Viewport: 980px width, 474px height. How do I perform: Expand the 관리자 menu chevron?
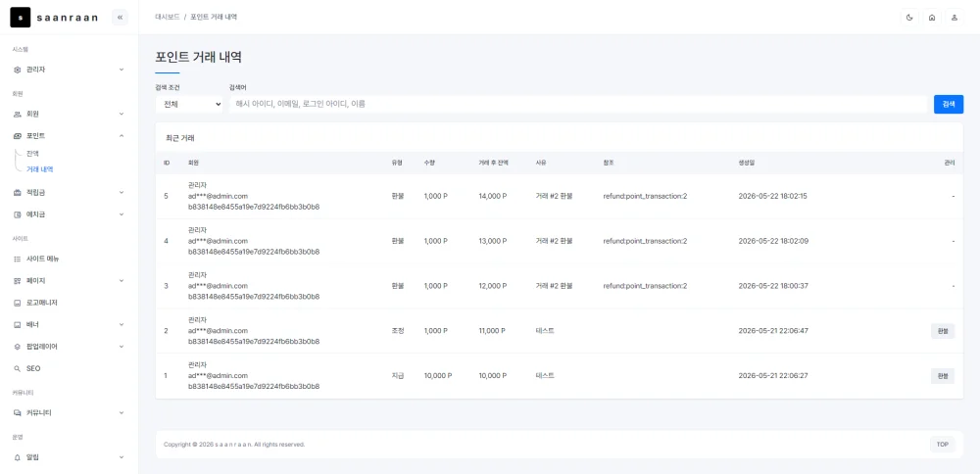point(122,70)
